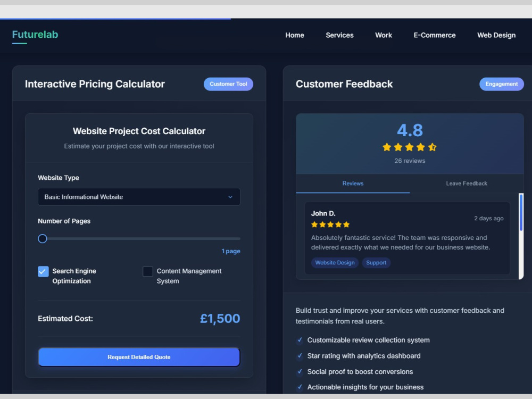Image resolution: width=532 pixels, height=399 pixels.
Task: Click the first star of 4.8 rating
Action: pos(387,147)
